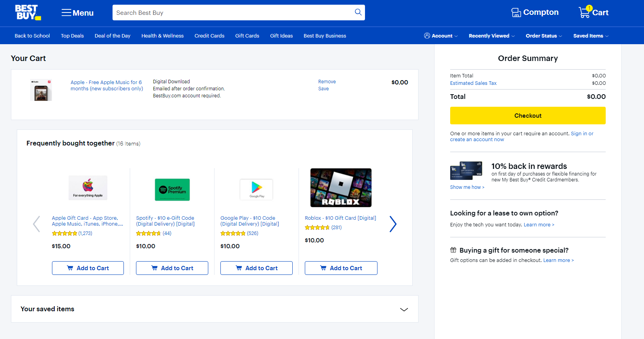The image size is (644, 339).
Task: Open Apple Free Apple Music product link
Action: pyautogui.click(x=107, y=85)
